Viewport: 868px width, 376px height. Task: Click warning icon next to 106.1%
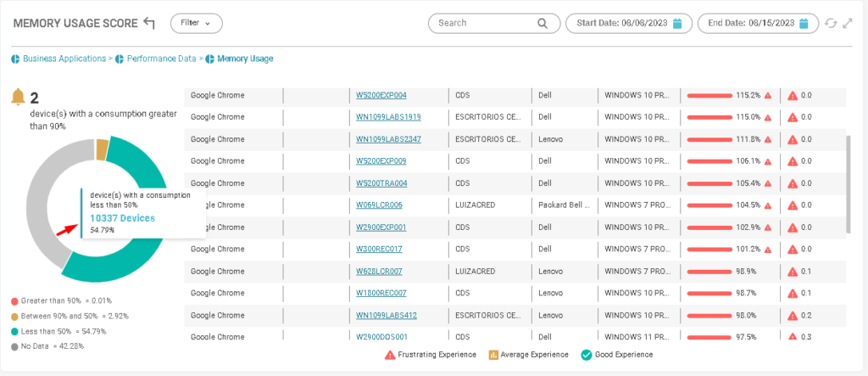point(768,161)
